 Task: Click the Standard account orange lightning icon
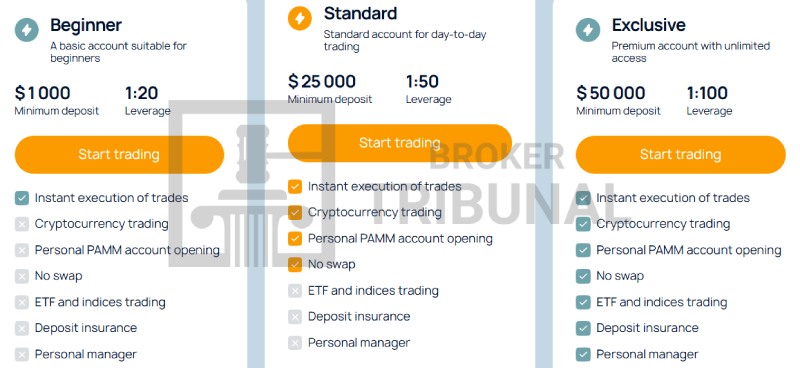coord(299,18)
